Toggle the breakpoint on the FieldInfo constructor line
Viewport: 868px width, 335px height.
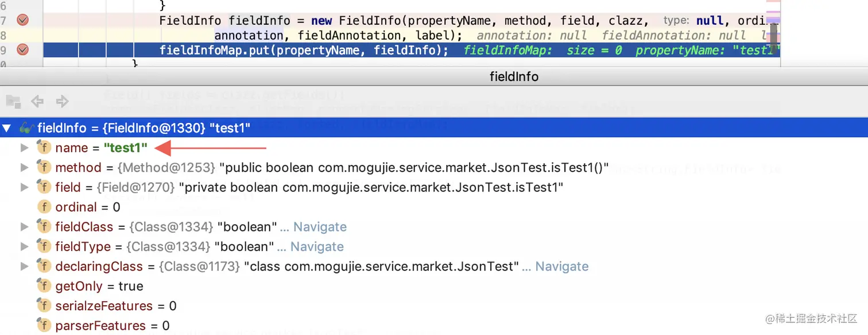pyautogui.click(x=22, y=20)
